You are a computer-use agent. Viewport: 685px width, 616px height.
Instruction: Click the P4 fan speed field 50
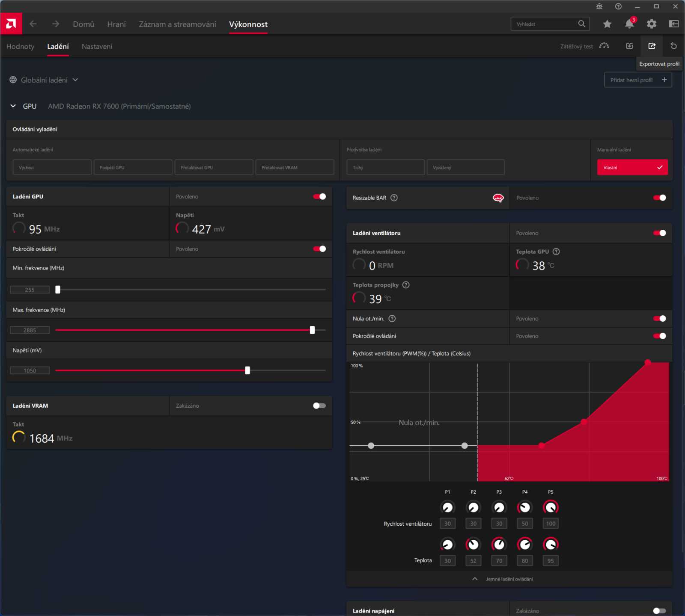(525, 524)
